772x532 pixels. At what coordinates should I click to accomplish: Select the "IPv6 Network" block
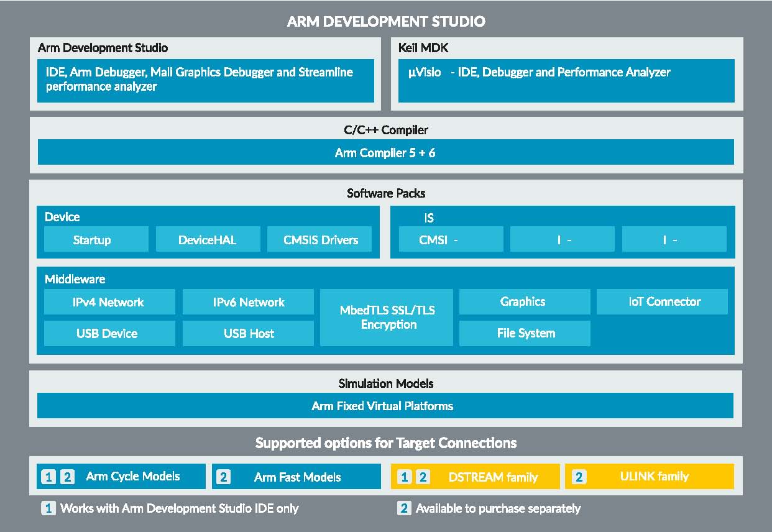tap(248, 302)
